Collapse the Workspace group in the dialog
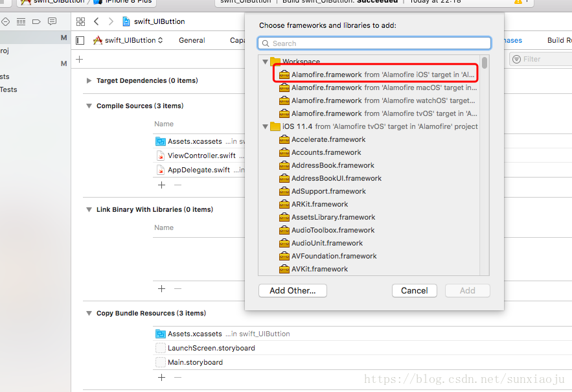This screenshot has width=572, height=392. [x=265, y=62]
